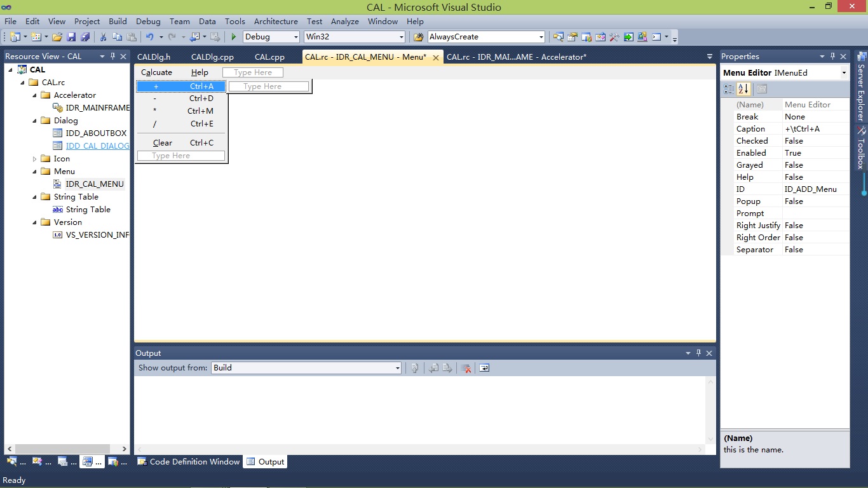
Task: Click the Command Window toolbar icon
Action: pyautogui.click(x=656, y=37)
